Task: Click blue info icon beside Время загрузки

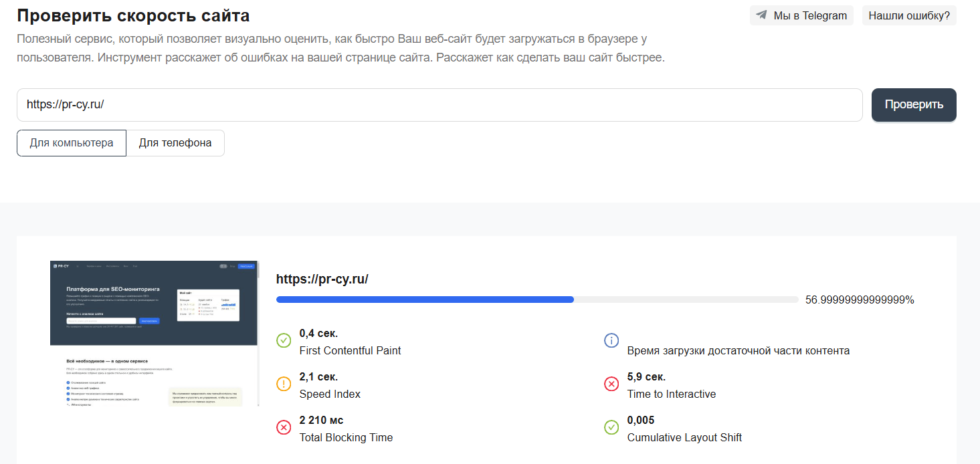Action: 611,340
